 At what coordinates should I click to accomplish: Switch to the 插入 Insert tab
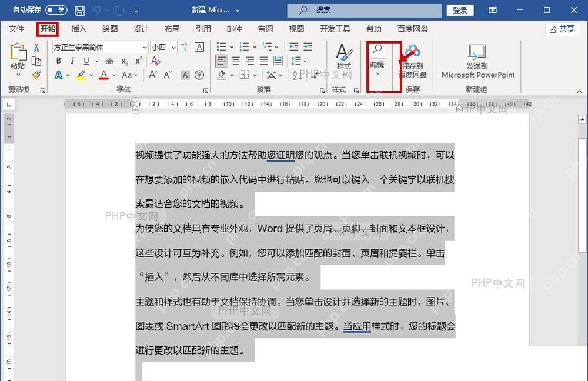coord(79,29)
